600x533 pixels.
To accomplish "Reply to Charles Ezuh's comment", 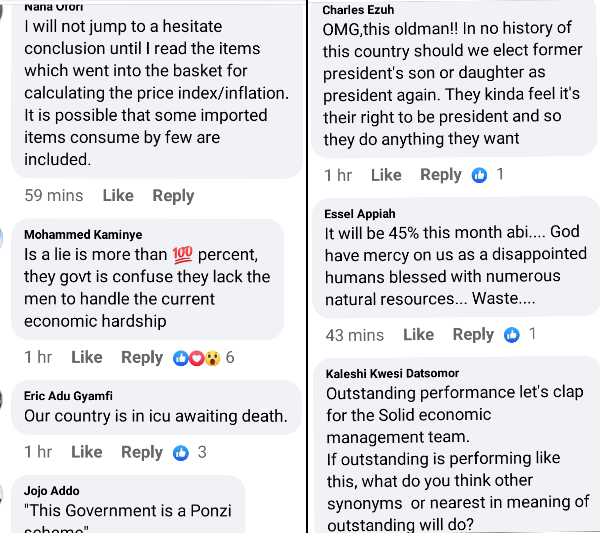I will click(441, 175).
